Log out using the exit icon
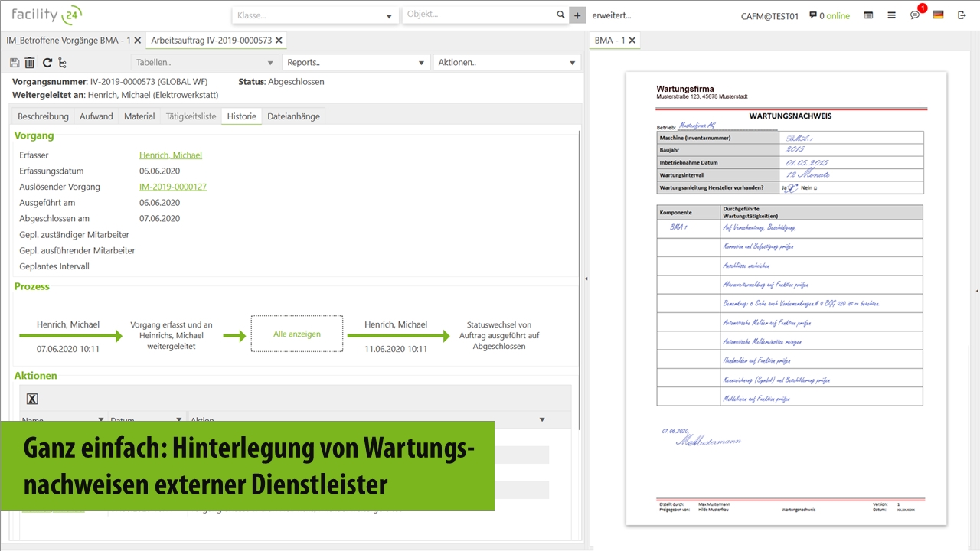980x551 pixels. click(962, 15)
